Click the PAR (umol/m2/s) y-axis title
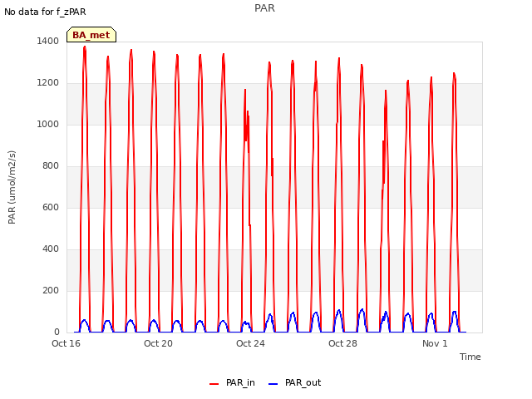 point(12,187)
